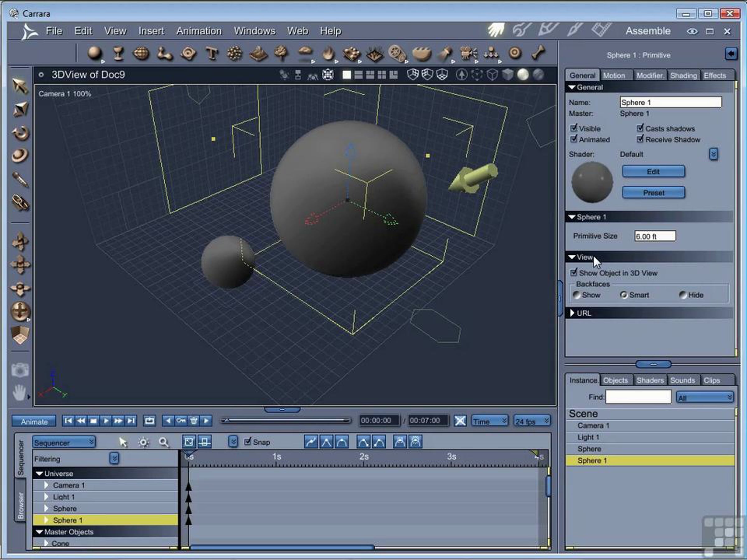Toggle Receive Shadow checkbox
This screenshot has width=747, height=560.
coord(640,139)
